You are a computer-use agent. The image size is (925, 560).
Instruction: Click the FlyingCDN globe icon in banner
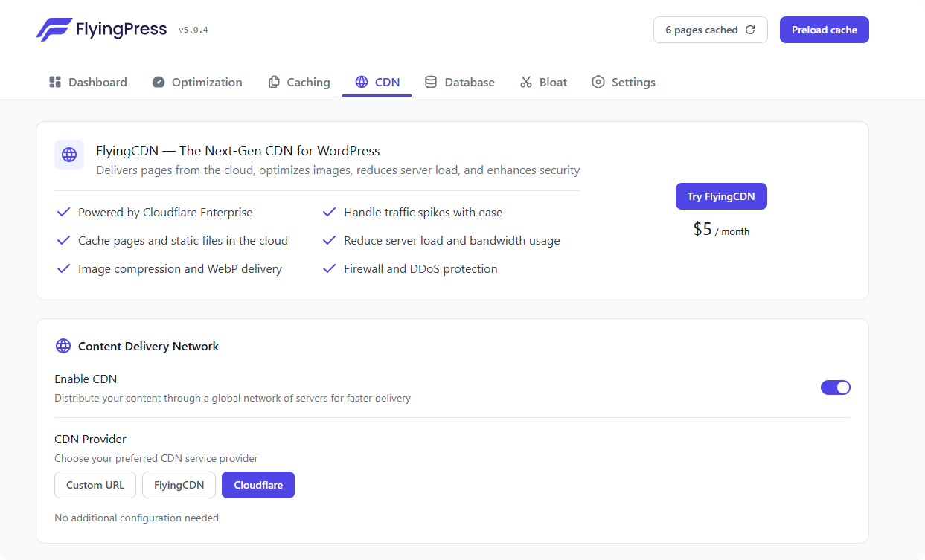[69, 155]
